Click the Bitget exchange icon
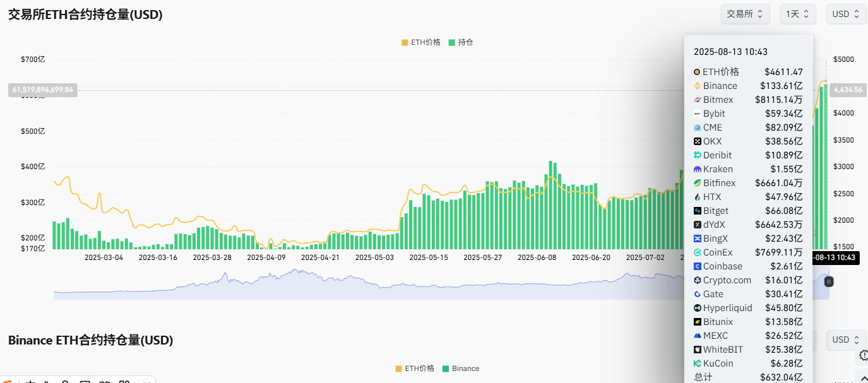This screenshot has width=868, height=383. (696, 210)
